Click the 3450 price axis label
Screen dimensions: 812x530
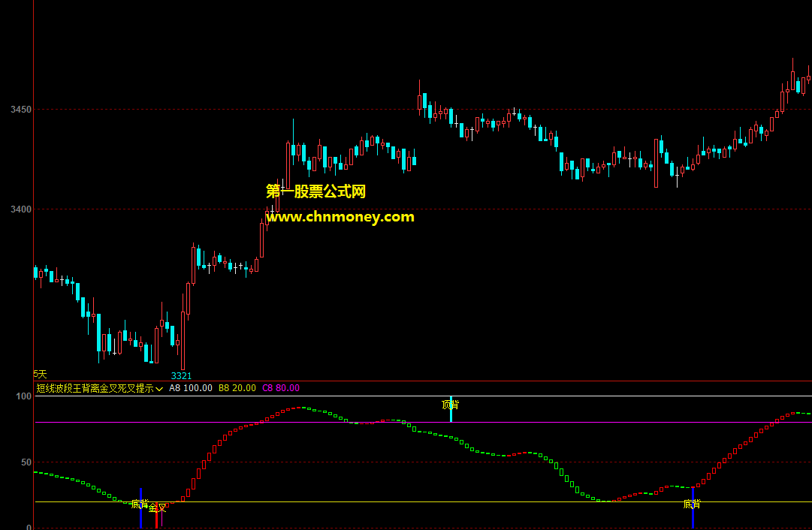click(21, 109)
